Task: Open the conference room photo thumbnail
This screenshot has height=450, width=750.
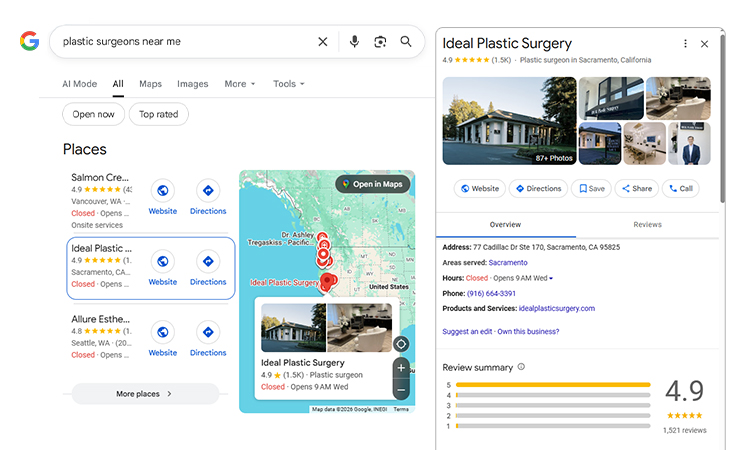Action: tap(644, 143)
